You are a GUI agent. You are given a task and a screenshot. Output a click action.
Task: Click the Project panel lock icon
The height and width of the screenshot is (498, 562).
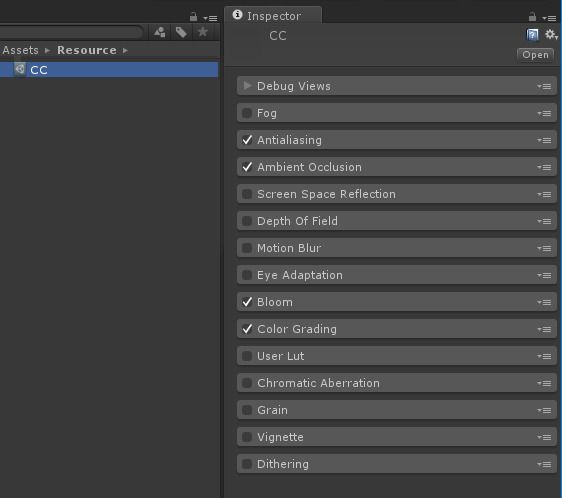point(193,17)
